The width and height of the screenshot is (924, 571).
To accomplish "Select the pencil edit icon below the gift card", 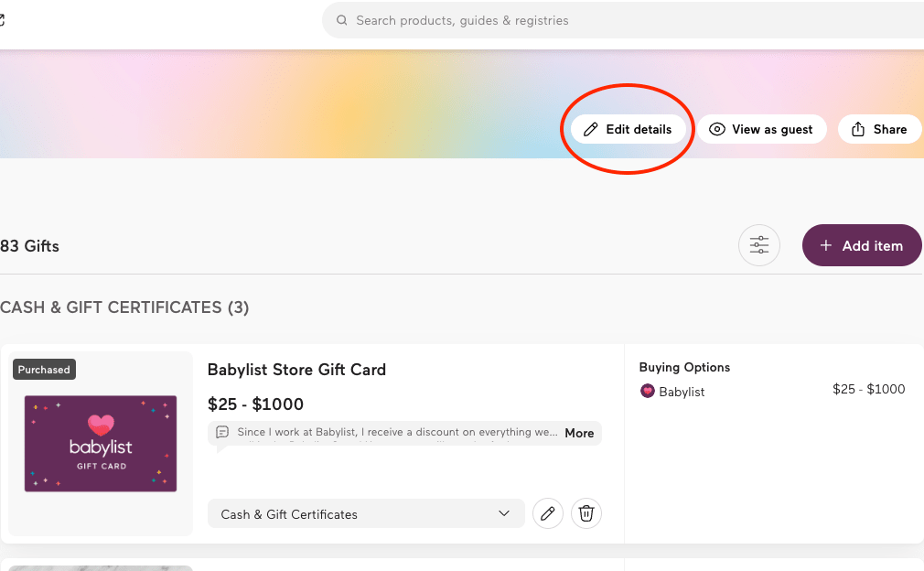I will pos(548,513).
